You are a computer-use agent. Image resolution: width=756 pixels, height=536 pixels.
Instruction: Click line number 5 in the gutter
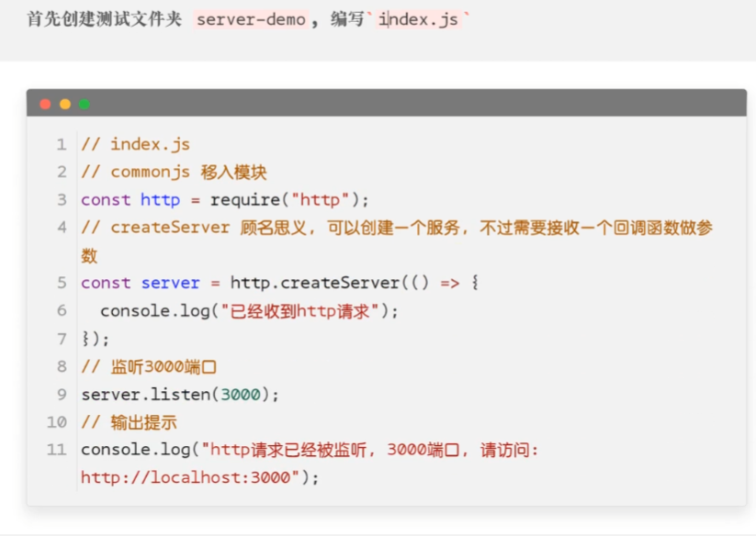coord(61,283)
